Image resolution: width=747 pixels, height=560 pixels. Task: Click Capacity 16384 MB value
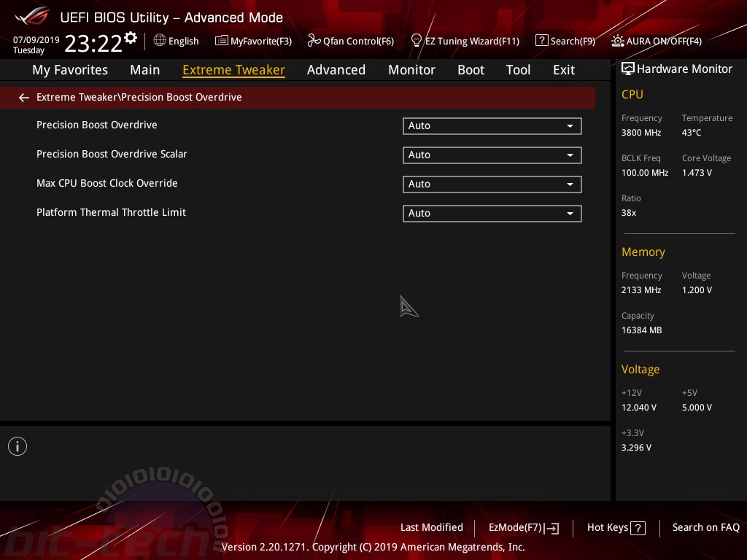tap(642, 330)
